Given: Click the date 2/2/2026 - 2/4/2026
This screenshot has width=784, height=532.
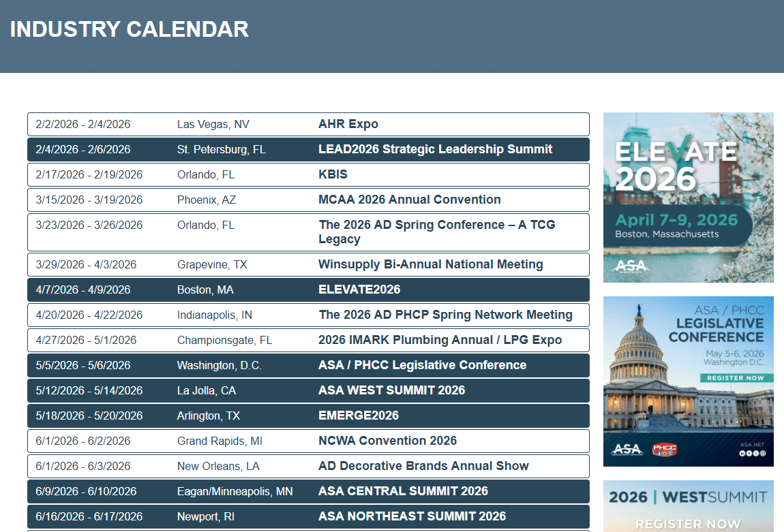Looking at the screenshot, I should point(83,124).
